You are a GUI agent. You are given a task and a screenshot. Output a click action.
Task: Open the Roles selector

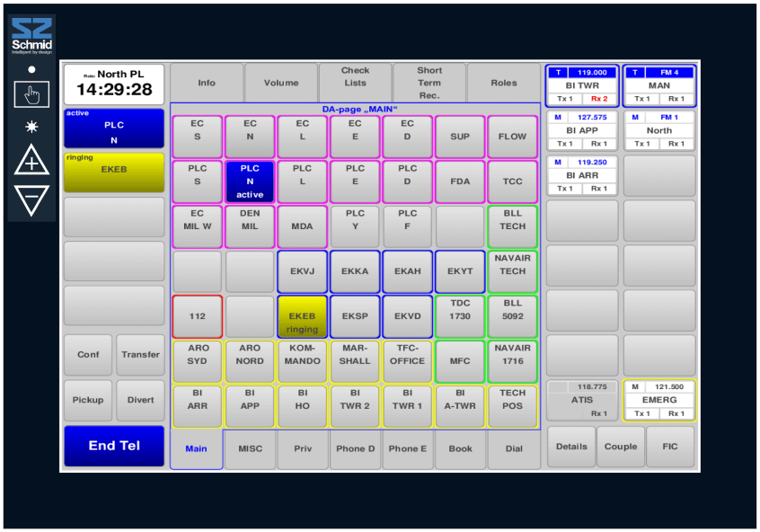coord(504,83)
